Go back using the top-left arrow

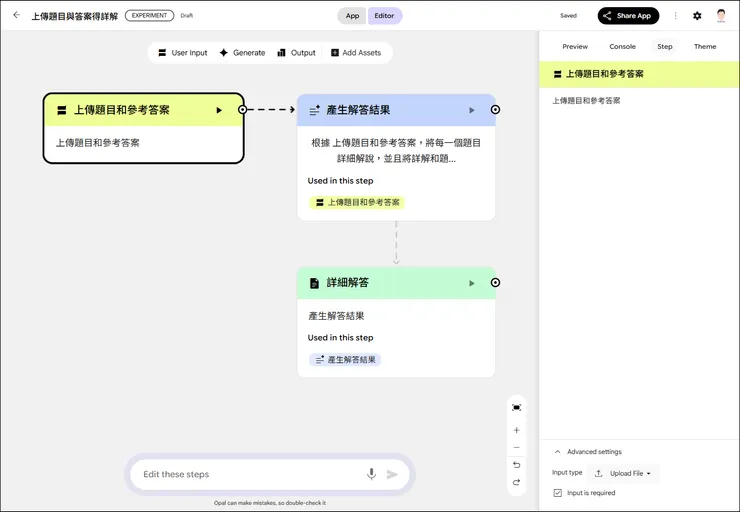[x=17, y=15]
